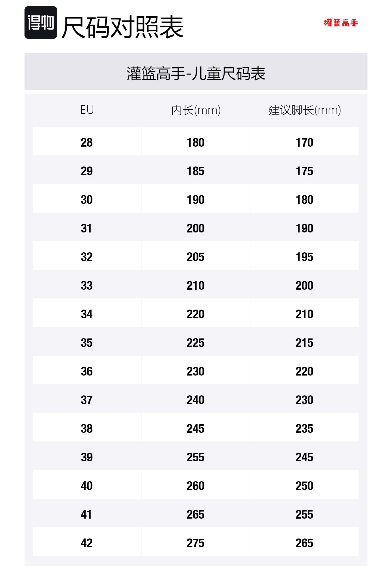Screen dimensions: 392x587
Task: Click suggested foot length 235 for size 38
Action: pos(304,428)
